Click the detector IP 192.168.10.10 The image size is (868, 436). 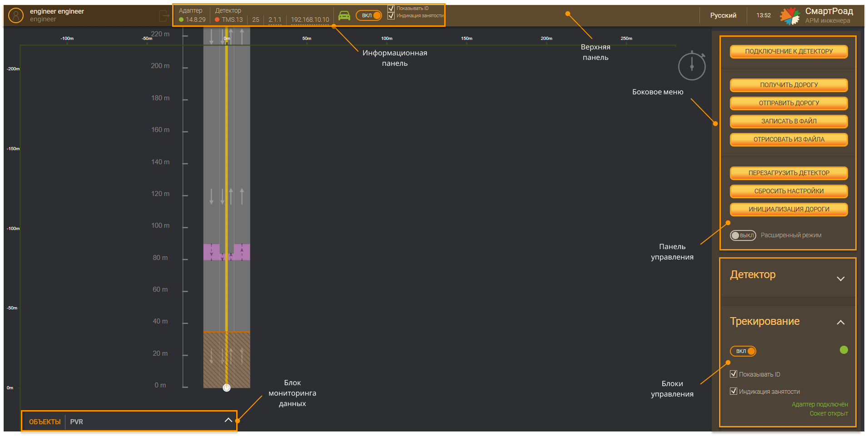(310, 20)
